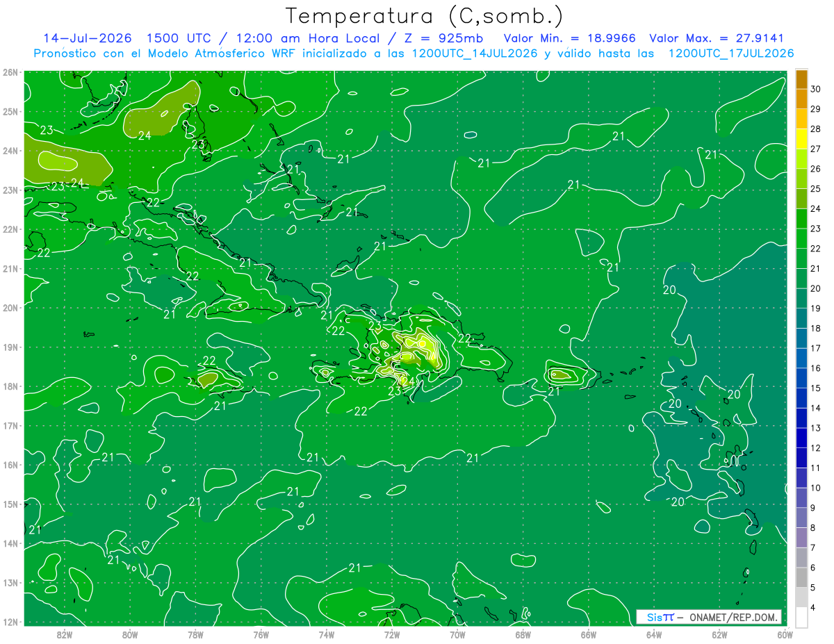The image size is (834, 644).
Task: Click the '60W' longitude axis label
Action: point(785,634)
